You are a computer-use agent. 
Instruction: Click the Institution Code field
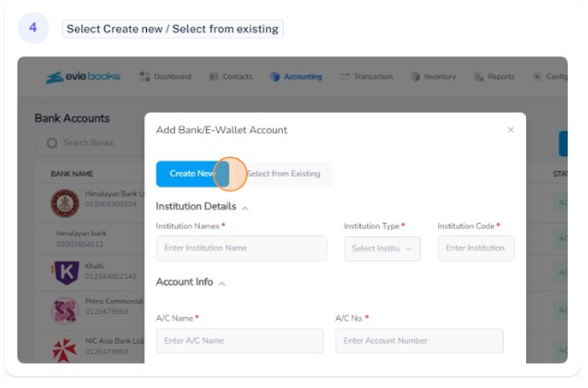476,249
